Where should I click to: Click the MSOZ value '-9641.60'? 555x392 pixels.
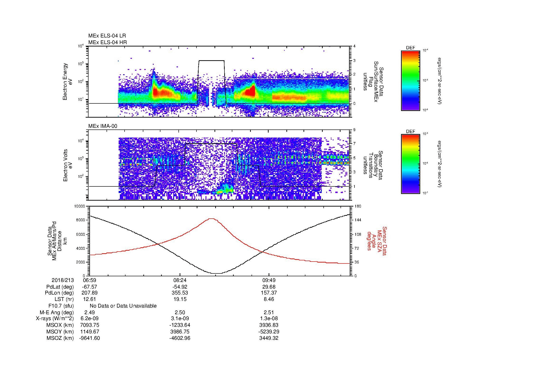click(89, 338)
